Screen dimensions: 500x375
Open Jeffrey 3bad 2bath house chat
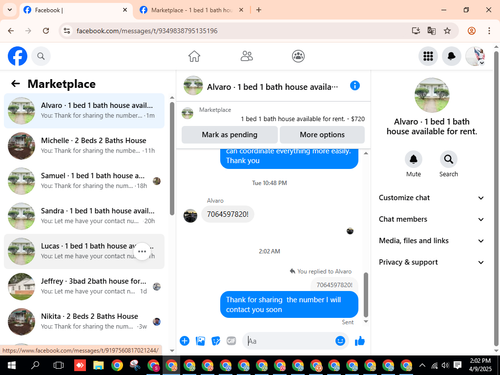point(84,286)
